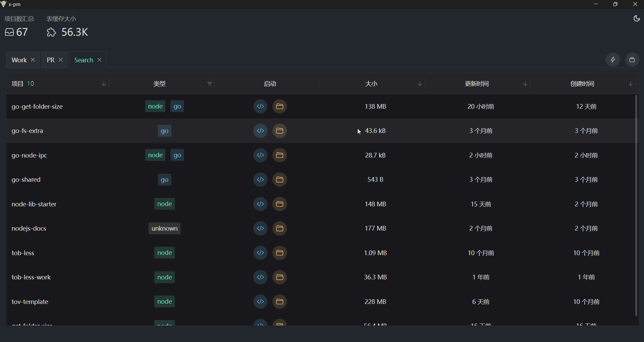The image size is (644, 342).
Task: Click the table vertical scrollbar
Action: point(636,205)
